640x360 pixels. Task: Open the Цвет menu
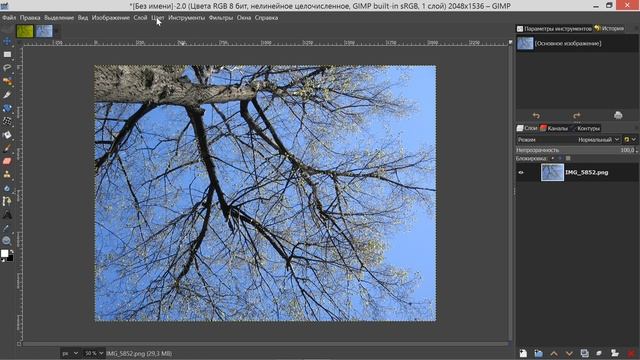click(158, 18)
